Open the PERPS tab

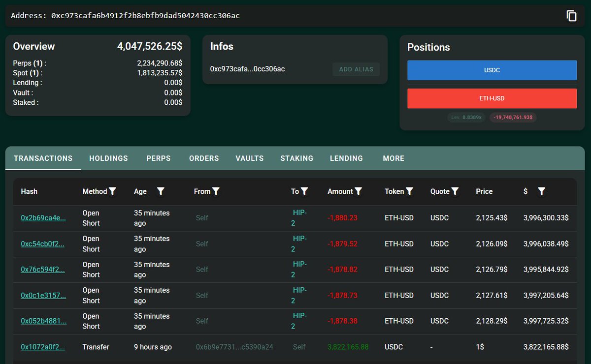pyautogui.click(x=158, y=158)
